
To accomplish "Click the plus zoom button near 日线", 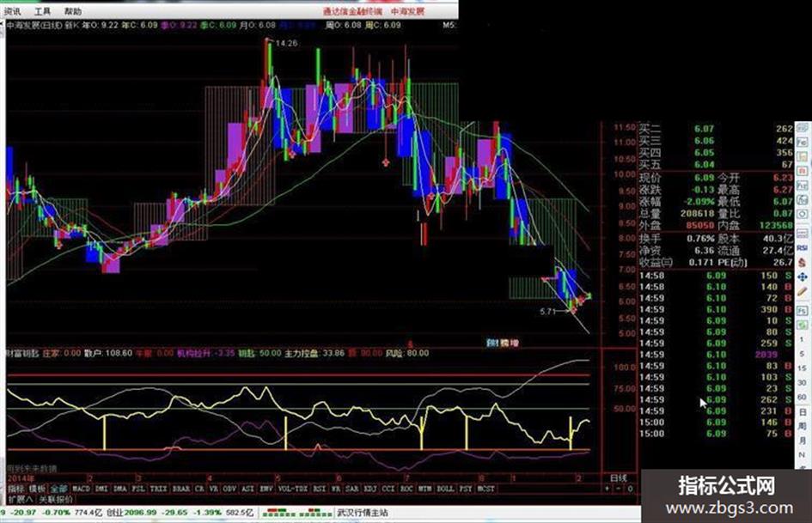I will point(607,489).
